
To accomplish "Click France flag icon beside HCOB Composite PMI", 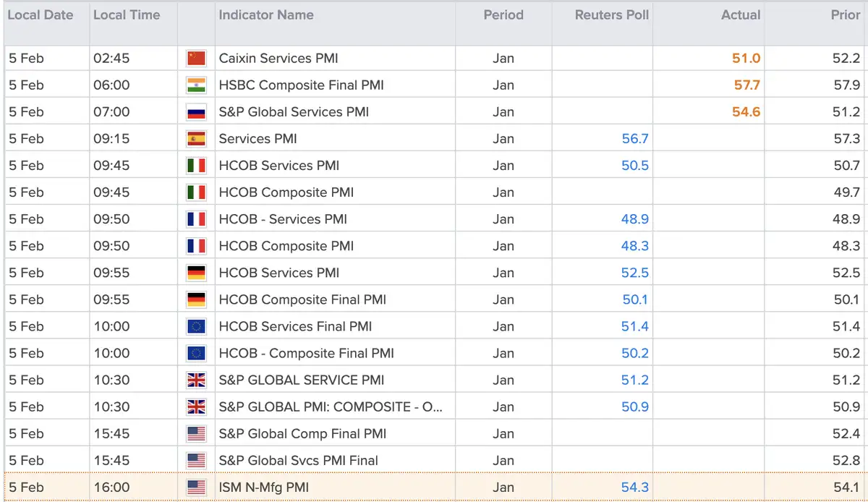I will pyautogui.click(x=196, y=246).
